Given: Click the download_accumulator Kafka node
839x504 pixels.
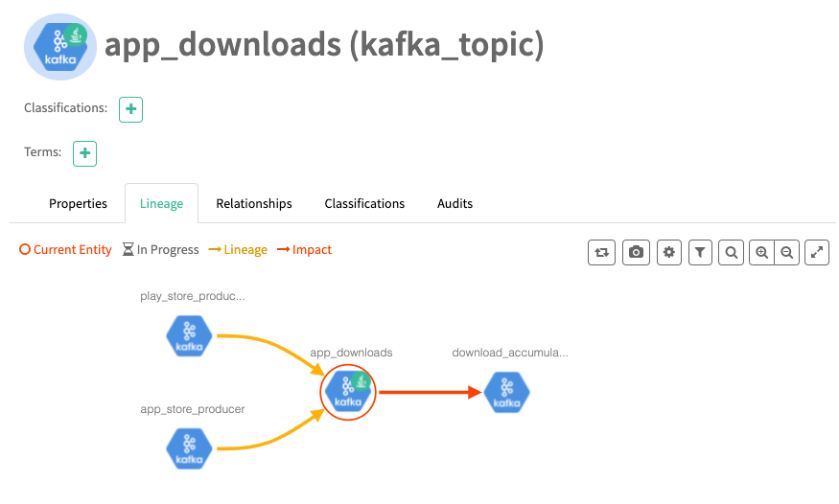Looking at the screenshot, I should (x=505, y=392).
